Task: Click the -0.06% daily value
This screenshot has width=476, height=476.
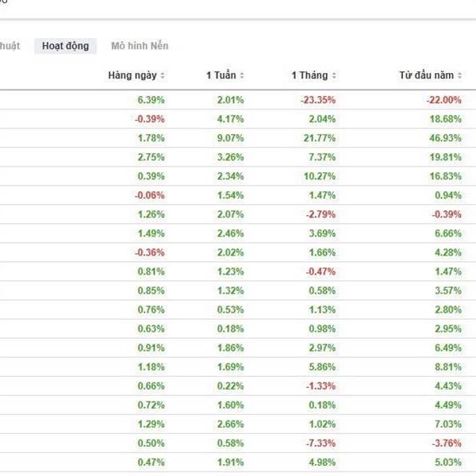Action: coord(149,195)
